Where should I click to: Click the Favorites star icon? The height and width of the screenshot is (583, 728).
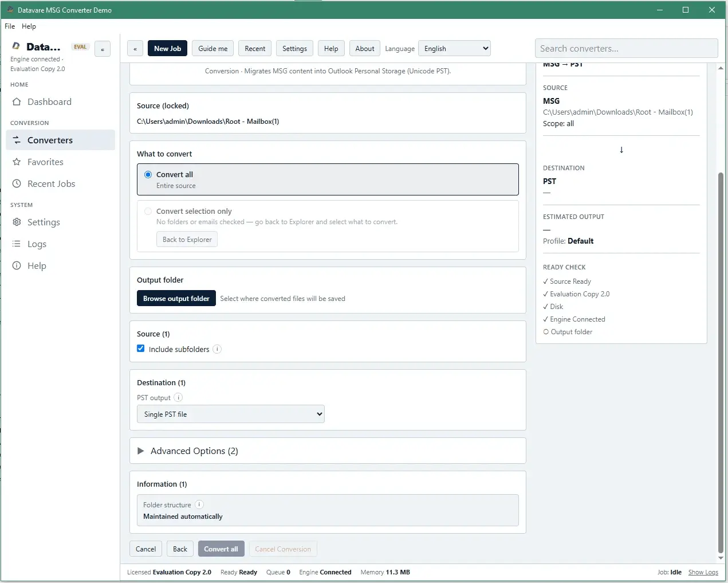pos(17,162)
